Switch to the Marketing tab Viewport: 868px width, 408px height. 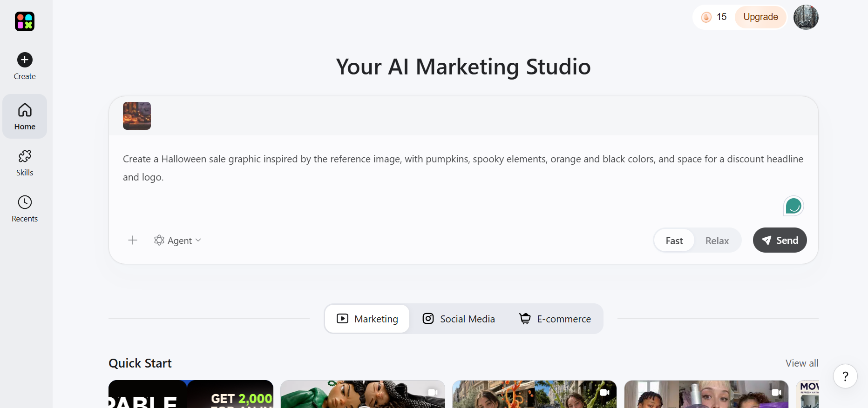367,319
